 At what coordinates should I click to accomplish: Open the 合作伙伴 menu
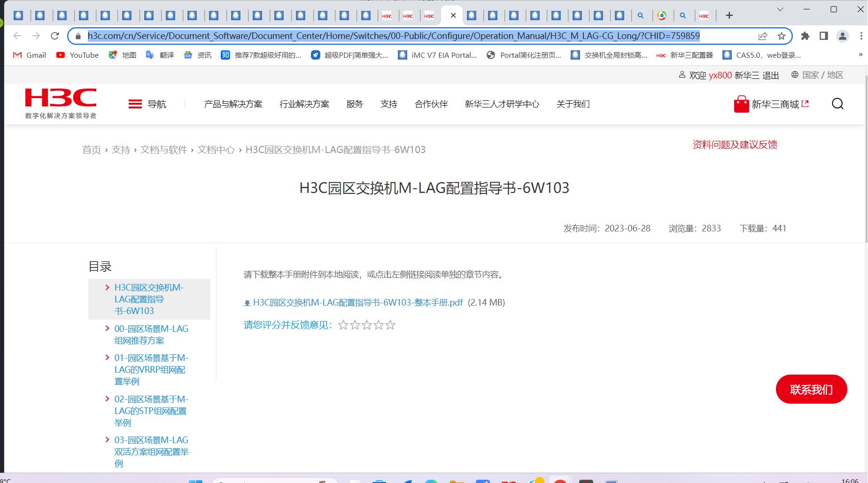[x=431, y=104]
